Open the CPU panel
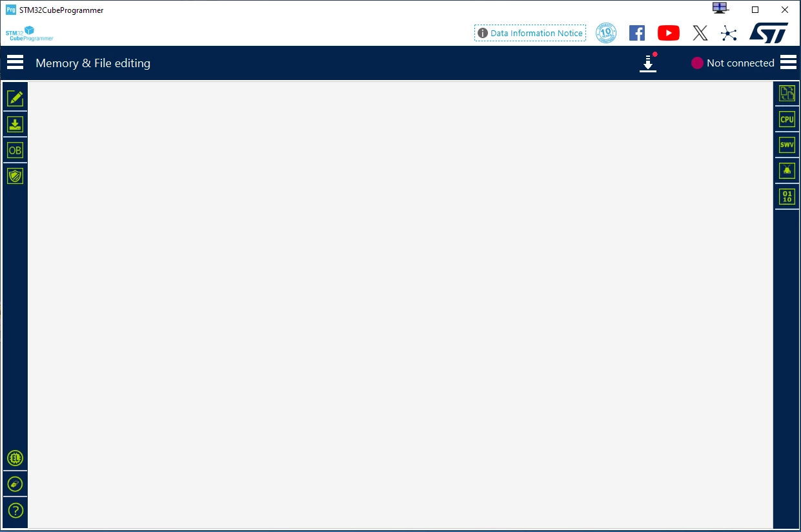Screen dimensions: 801x532 [787, 119]
